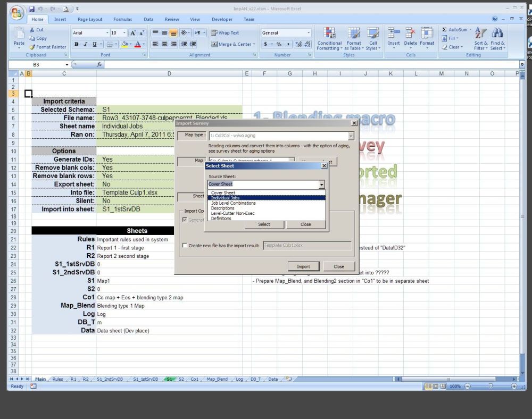The image size is (532, 419).
Task: Open the Number format General dropdown
Action: point(308,33)
